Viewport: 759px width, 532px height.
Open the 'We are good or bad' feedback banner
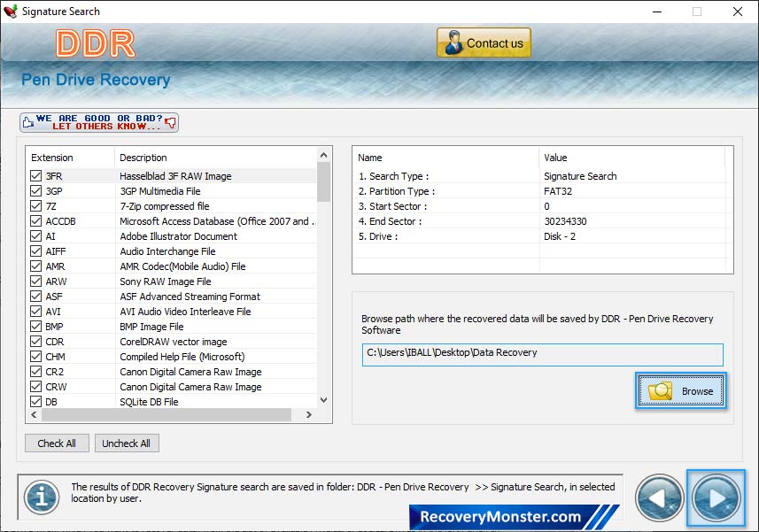99,122
